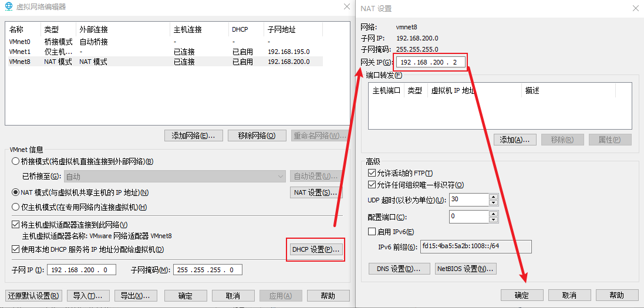Uncheck the allow active FTP checkbox
The height and width of the screenshot is (308, 644).
(x=372, y=173)
